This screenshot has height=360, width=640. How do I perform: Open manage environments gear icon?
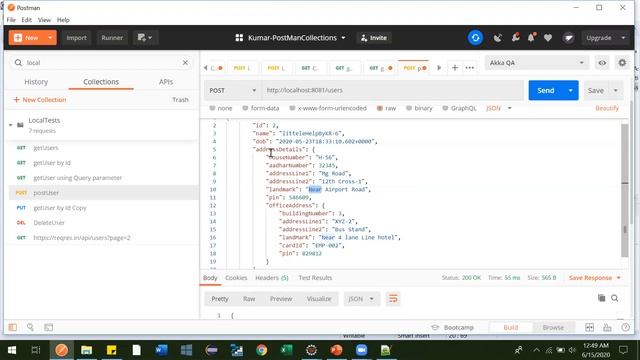[622, 63]
